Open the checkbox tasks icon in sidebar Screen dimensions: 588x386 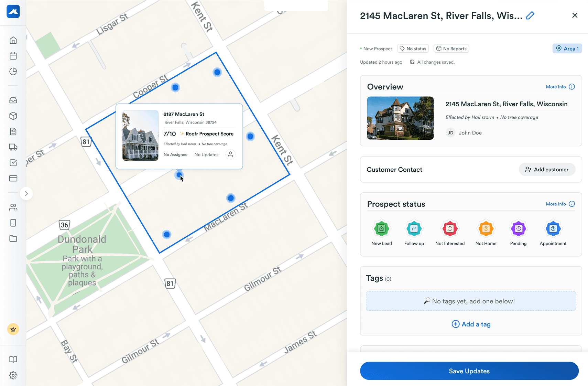click(13, 163)
